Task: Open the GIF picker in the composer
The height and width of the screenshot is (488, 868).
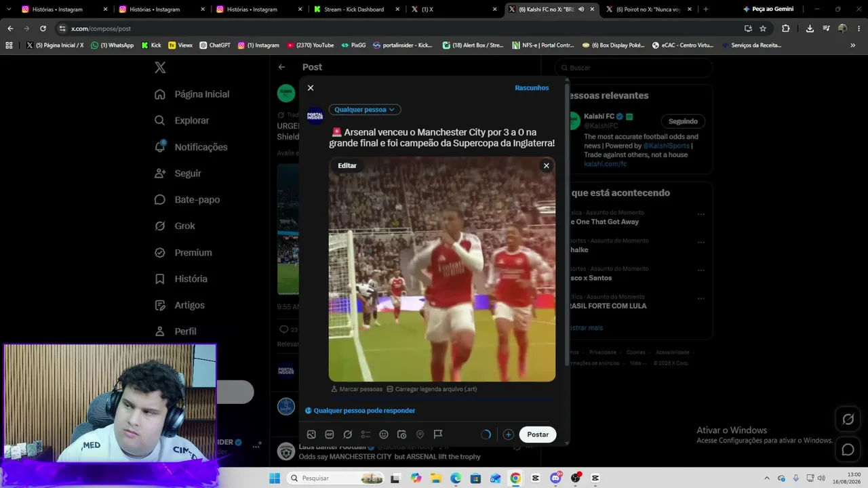Action: 330,434
